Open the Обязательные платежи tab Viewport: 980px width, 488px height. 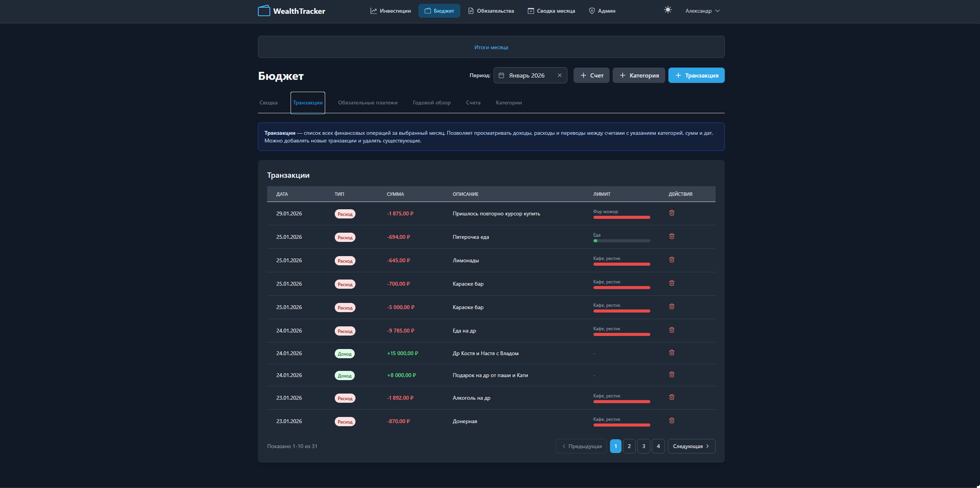click(x=367, y=103)
